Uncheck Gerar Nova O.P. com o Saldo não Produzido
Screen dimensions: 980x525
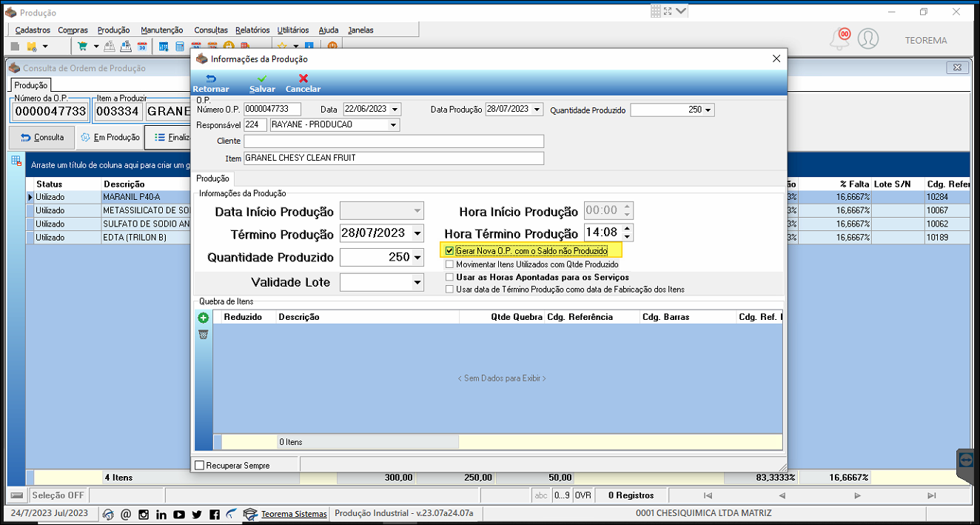449,251
